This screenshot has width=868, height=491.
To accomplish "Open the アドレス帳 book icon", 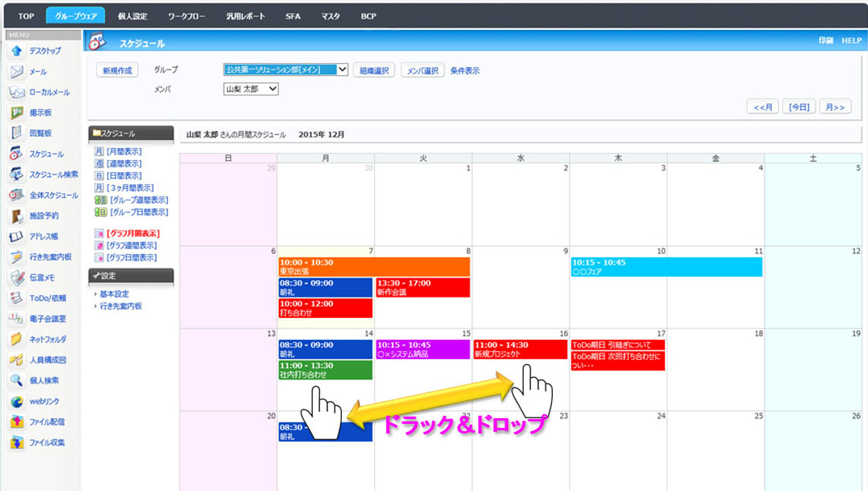I will coord(16,237).
